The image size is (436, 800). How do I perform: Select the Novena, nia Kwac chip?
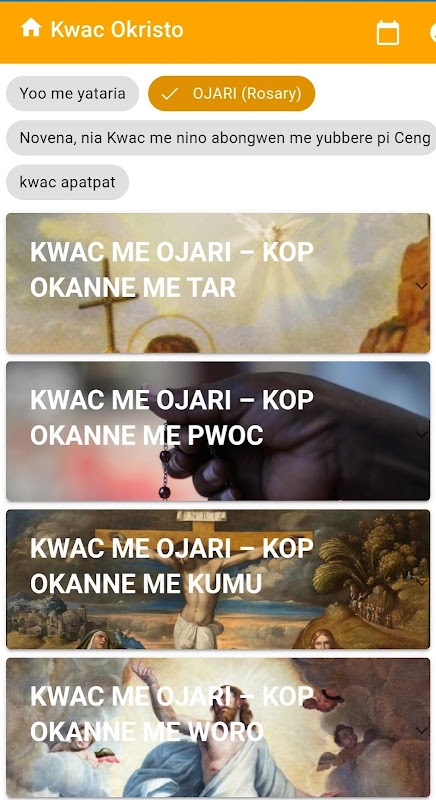pos(221,138)
